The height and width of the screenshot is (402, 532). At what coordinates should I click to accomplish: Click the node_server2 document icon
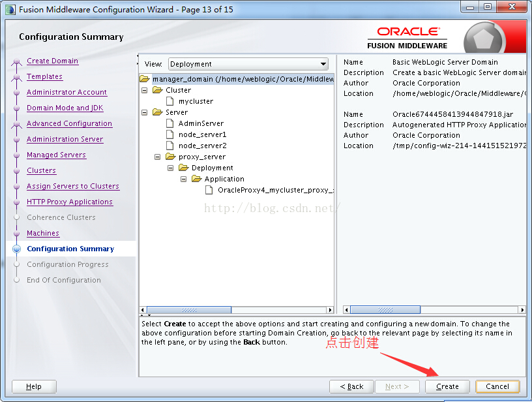(x=170, y=146)
